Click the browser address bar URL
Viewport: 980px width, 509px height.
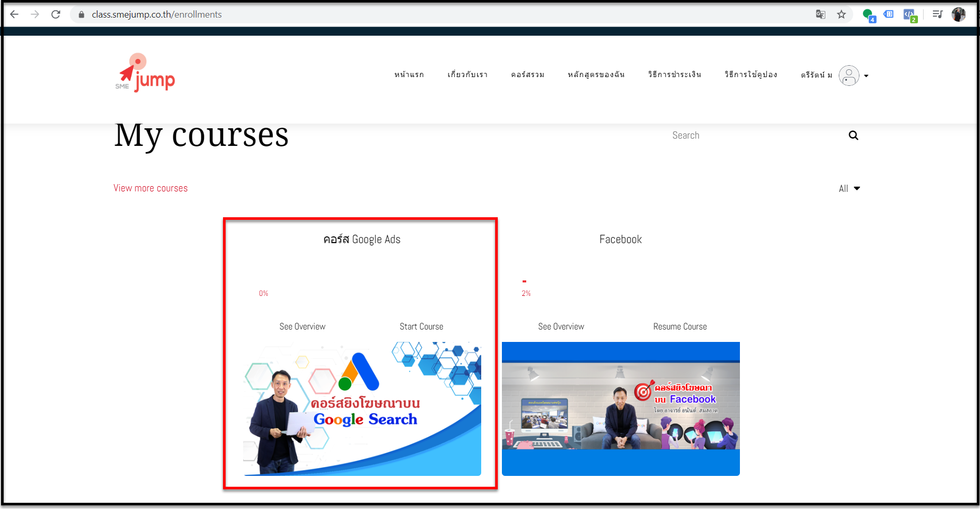[157, 14]
